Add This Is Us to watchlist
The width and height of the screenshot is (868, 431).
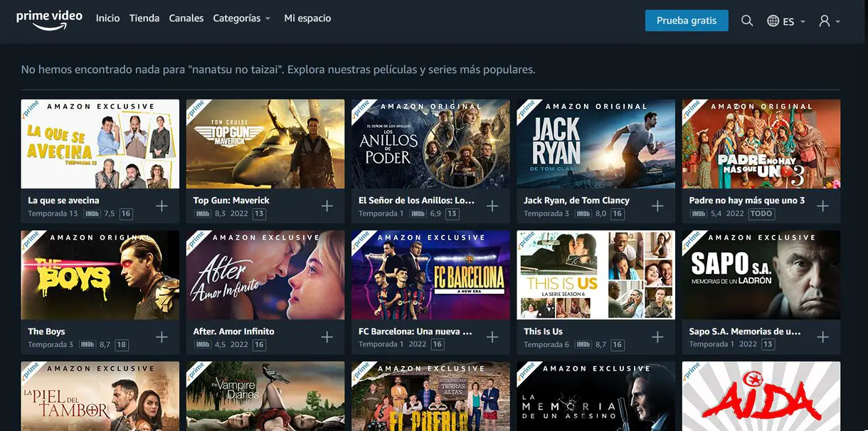(657, 337)
